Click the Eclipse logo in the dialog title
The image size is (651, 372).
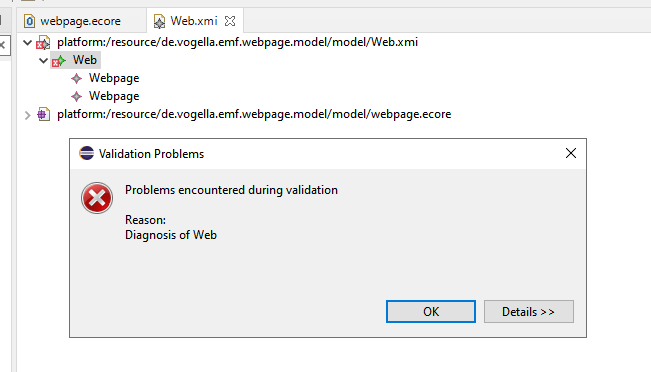point(86,153)
